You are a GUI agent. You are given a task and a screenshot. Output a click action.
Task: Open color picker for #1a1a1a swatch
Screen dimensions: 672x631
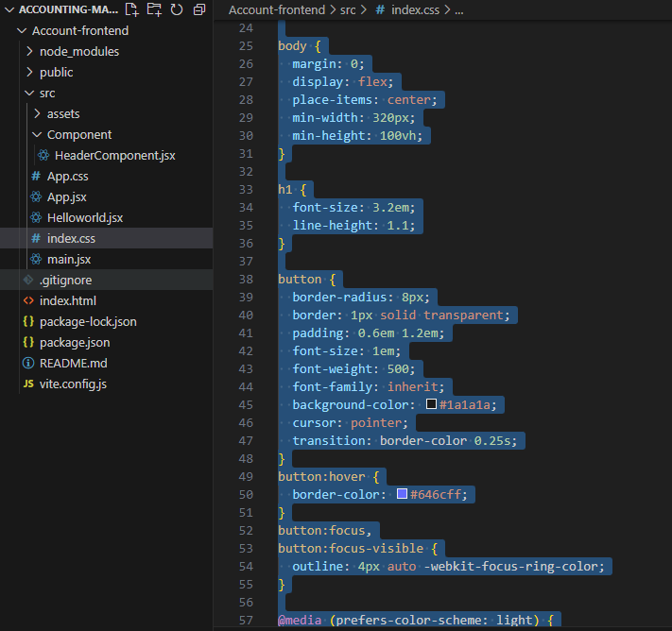pos(432,404)
